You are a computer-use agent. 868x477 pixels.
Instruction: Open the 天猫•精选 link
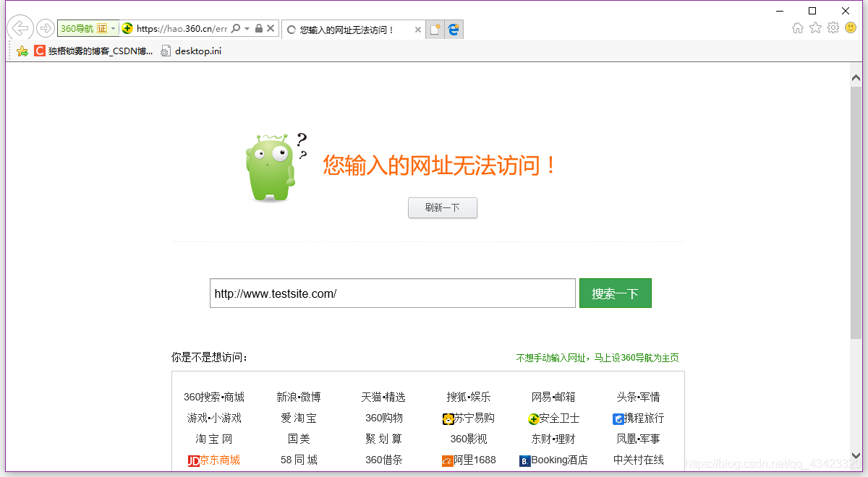[x=383, y=397]
